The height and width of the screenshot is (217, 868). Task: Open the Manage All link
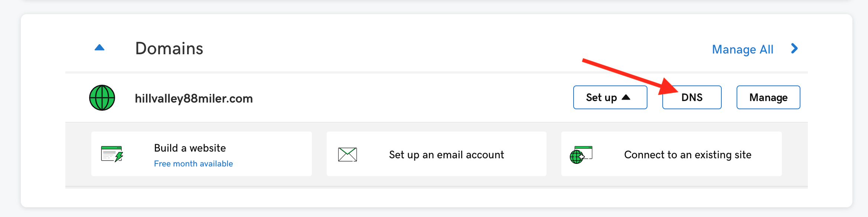[x=743, y=49]
